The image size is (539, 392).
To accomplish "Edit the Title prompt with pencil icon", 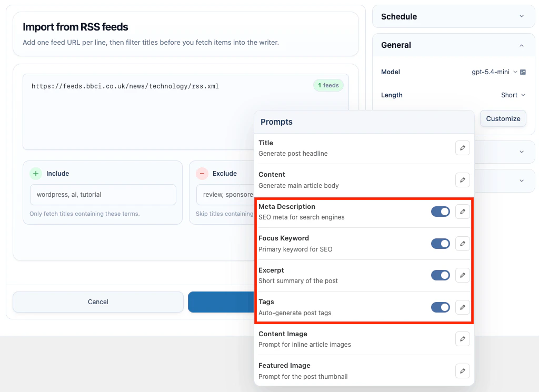I will 462,148.
